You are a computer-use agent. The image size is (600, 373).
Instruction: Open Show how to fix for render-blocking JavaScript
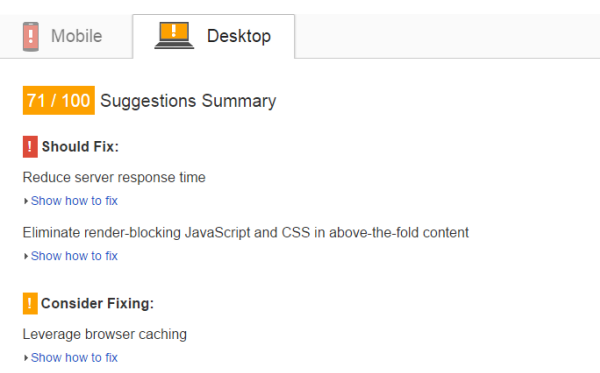pos(74,256)
